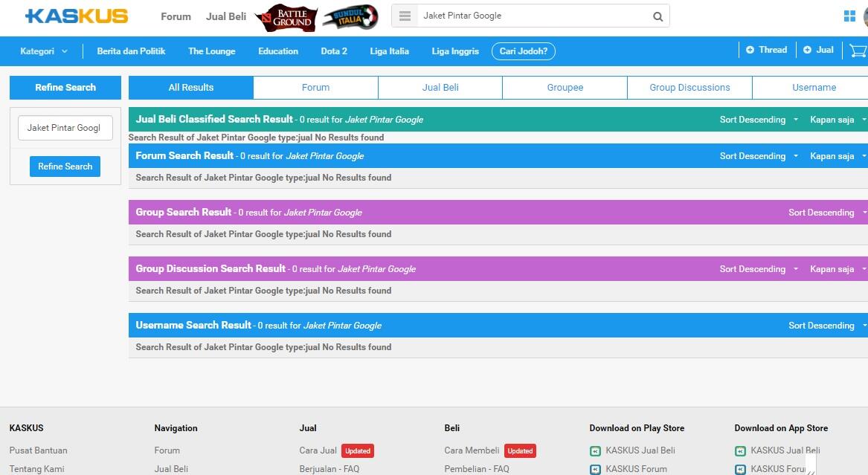
Task: Click the Updated badge beside Cara Jual
Action: 358,450
